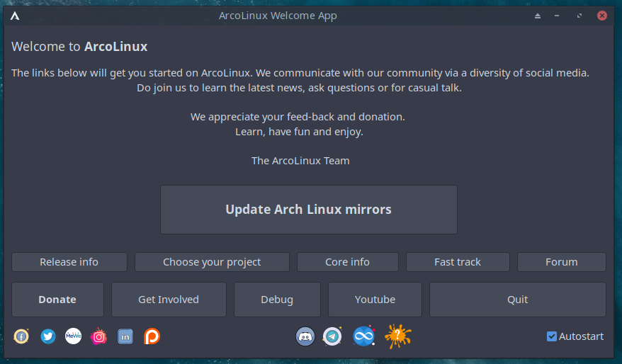Screen dimensions: 622x364
Task: Click the blue infinity loop icon
Action: click(363, 336)
